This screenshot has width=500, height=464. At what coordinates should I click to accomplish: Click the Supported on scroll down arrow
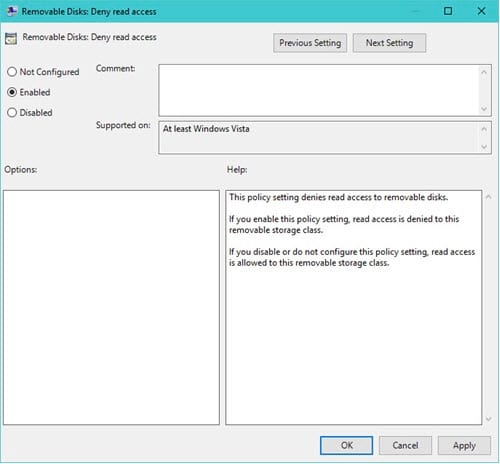484,147
